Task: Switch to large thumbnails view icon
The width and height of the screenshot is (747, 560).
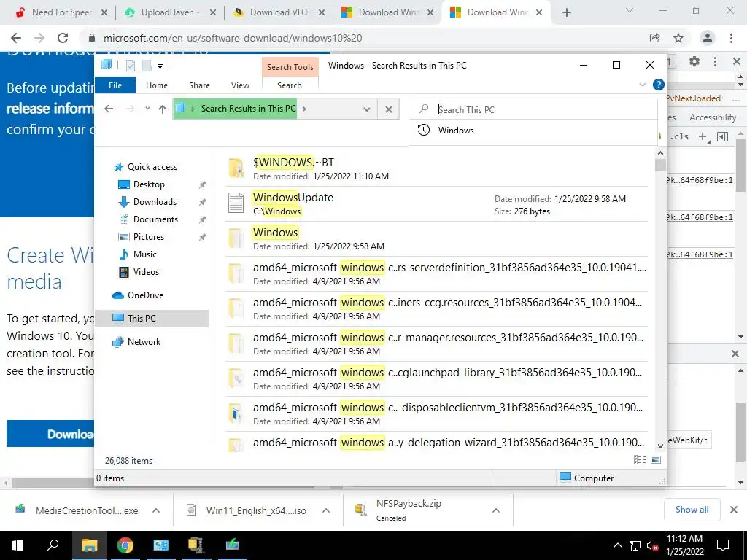Action: (656, 459)
